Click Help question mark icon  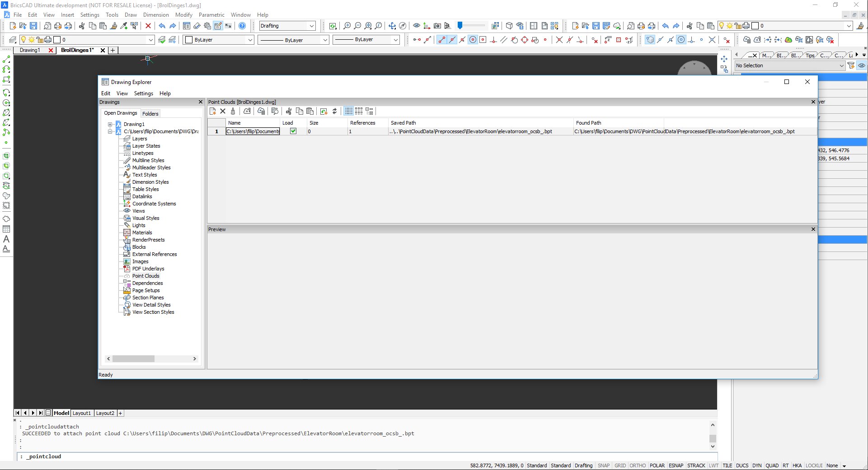242,26
